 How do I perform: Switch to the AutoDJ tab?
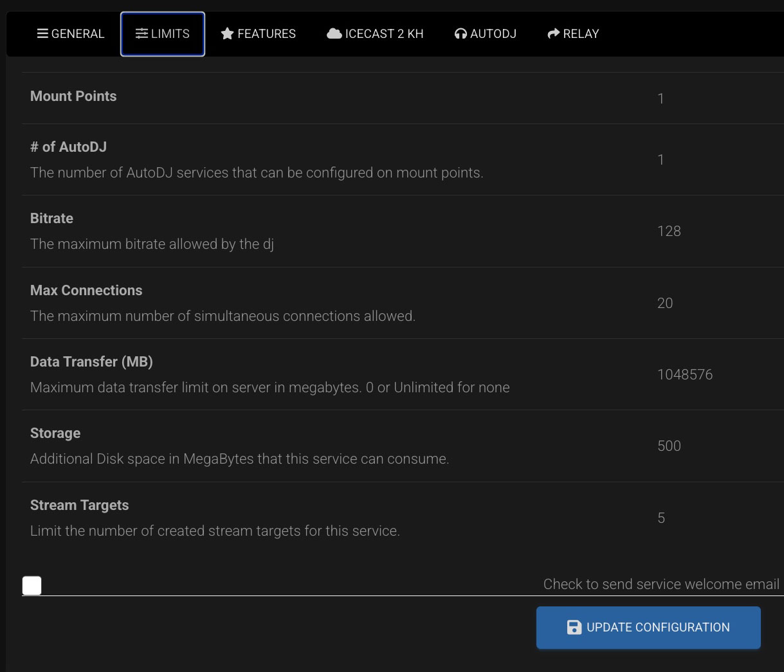(486, 33)
